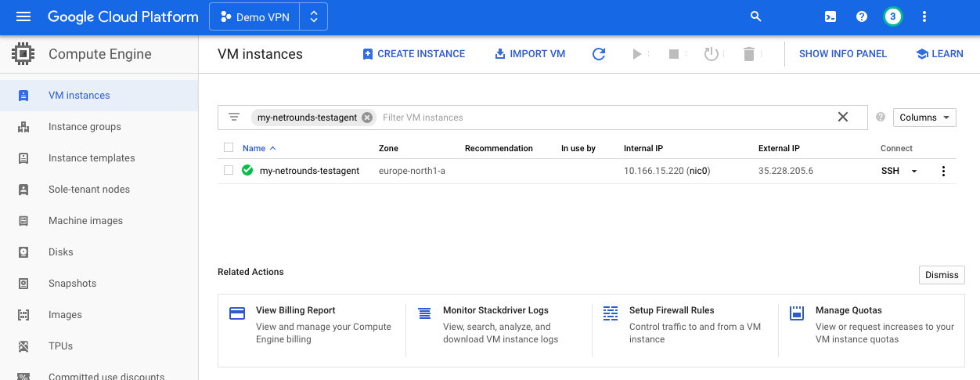980x380 pixels.
Task: Sort by the Name column header
Action: click(259, 148)
